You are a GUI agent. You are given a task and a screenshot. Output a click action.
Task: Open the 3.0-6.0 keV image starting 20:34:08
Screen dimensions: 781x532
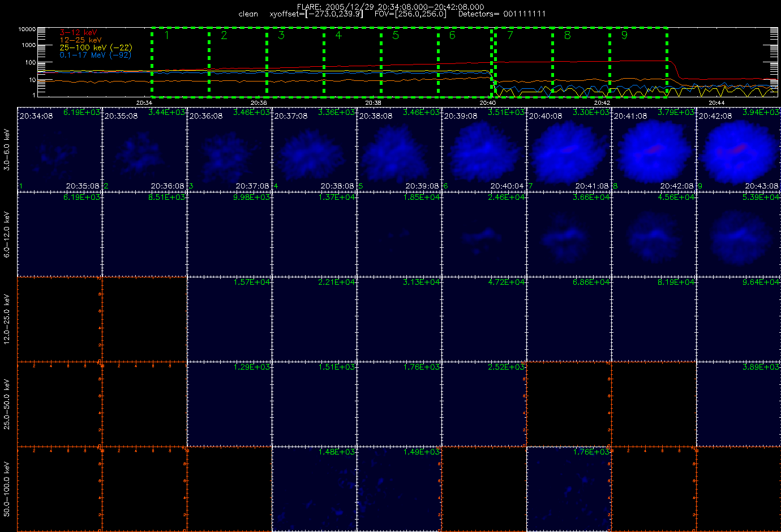[60, 149]
